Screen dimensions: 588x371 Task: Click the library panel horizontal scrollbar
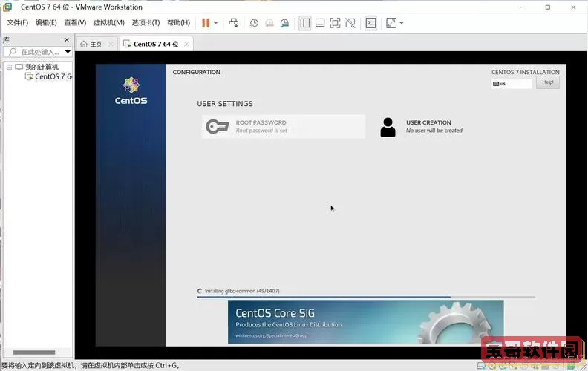[34, 352]
